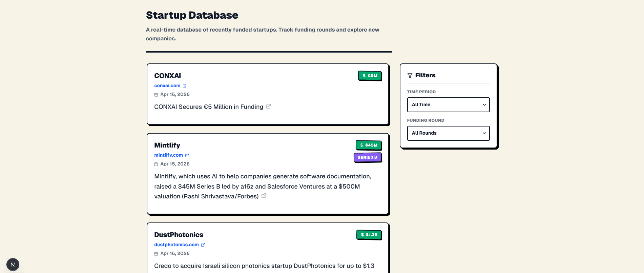Click the Filters panel heading text
Screen dimensions: 644x273
click(x=425, y=75)
